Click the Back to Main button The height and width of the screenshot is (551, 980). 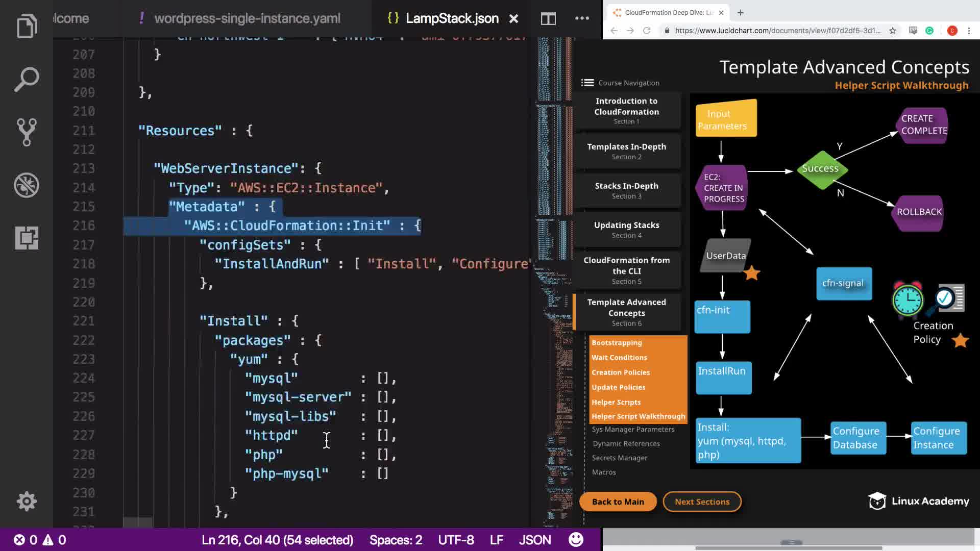618,502
